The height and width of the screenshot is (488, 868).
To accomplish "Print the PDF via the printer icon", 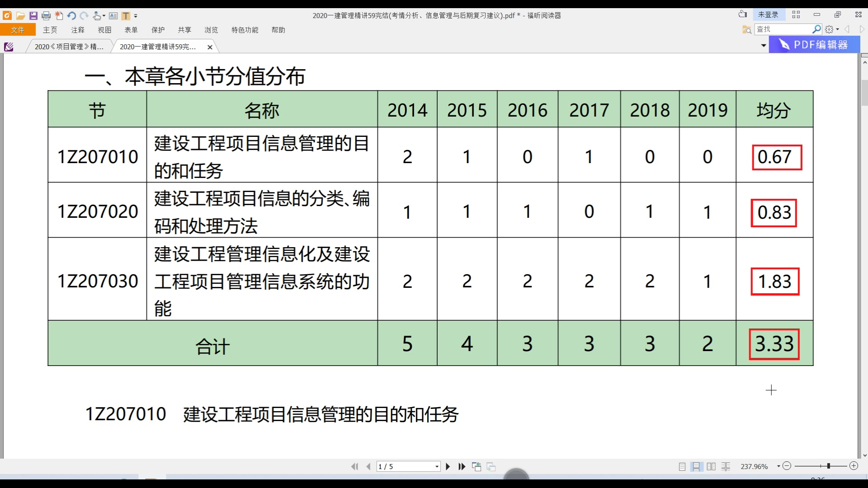I will pyautogui.click(x=46, y=16).
